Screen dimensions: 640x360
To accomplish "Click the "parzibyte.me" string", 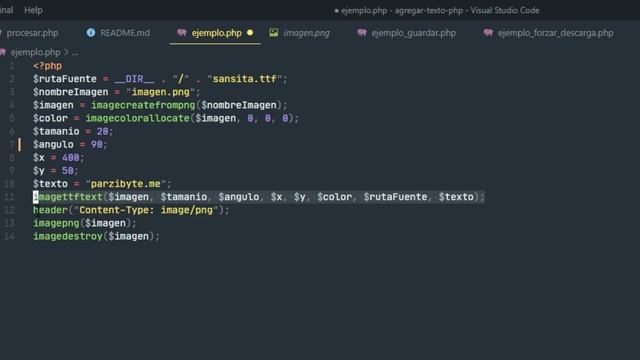I will (x=126, y=184).
